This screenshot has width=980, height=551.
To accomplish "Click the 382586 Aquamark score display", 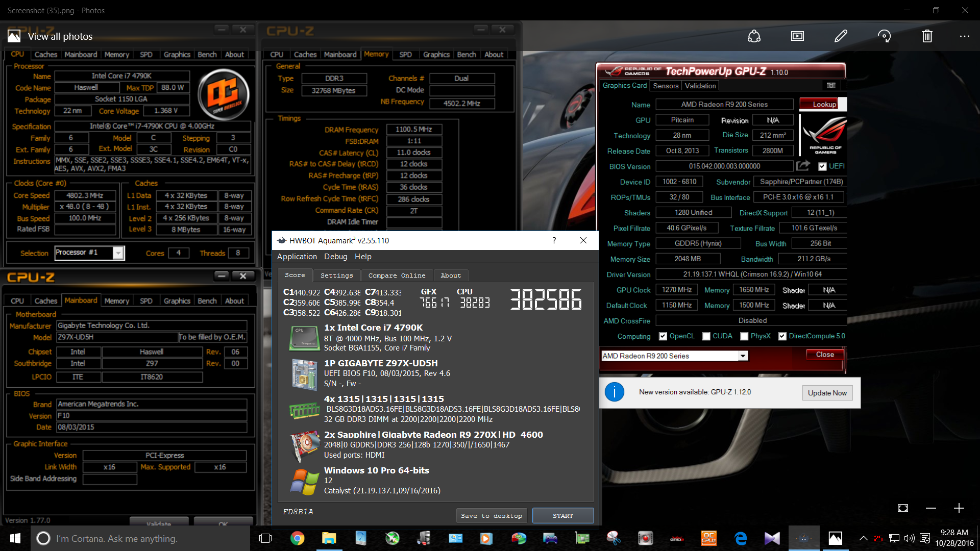I will (546, 299).
